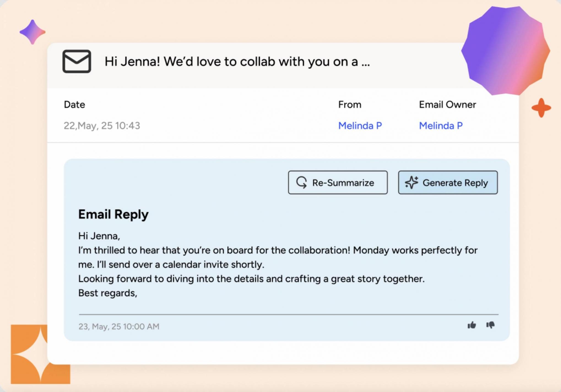Click the Re-Summarize button

pyautogui.click(x=338, y=183)
